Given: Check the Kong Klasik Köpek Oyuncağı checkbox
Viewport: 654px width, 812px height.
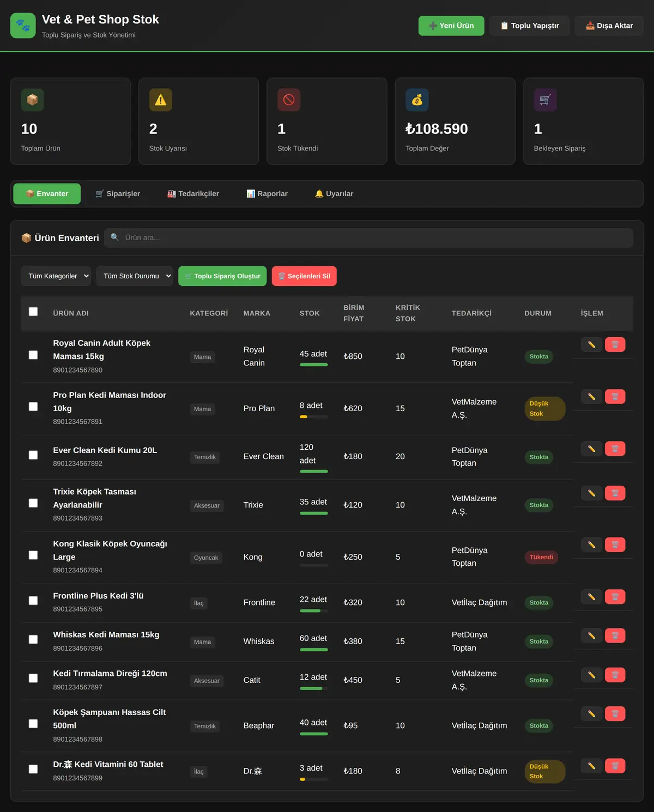Looking at the screenshot, I should click(x=33, y=555).
